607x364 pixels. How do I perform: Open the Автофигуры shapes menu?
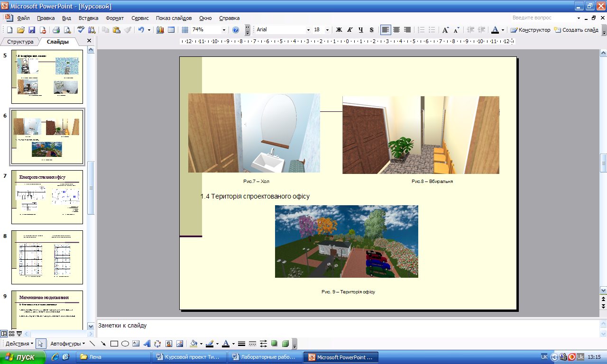(68, 344)
